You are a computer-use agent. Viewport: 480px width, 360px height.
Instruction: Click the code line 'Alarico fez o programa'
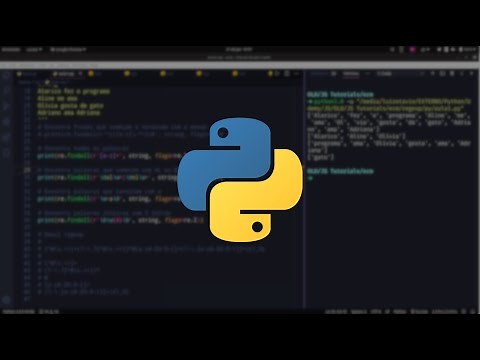(x=74, y=91)
